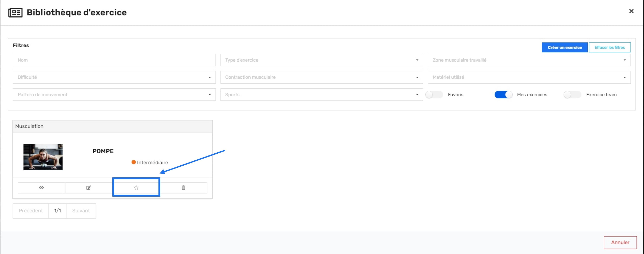644x254 pixels.
Task: Click the Mes exercices label text
Action: coord(532,95)
